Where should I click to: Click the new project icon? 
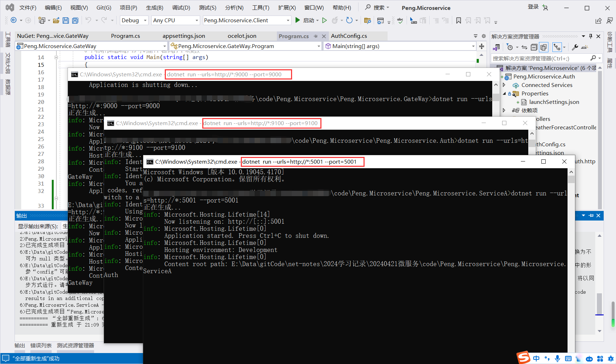(42, 20)
